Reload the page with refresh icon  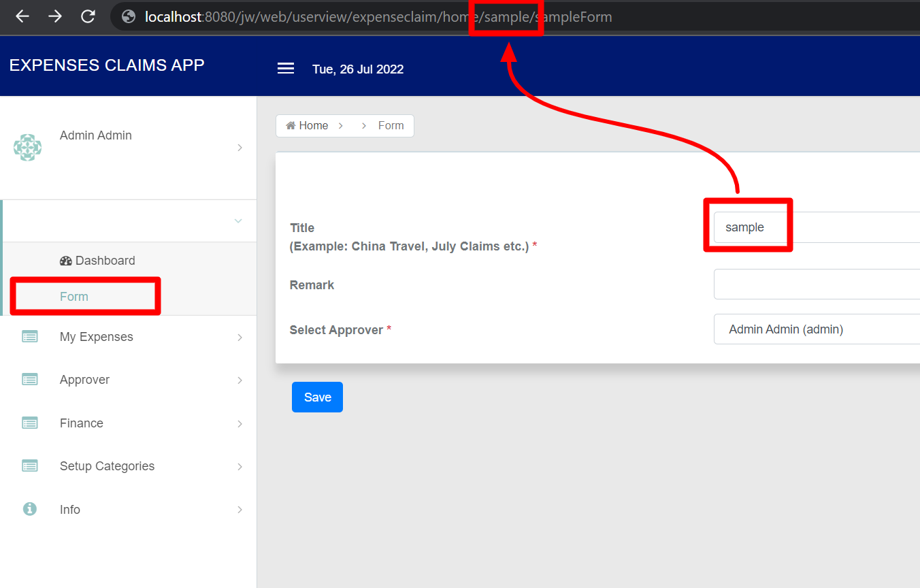coord(88,16)
